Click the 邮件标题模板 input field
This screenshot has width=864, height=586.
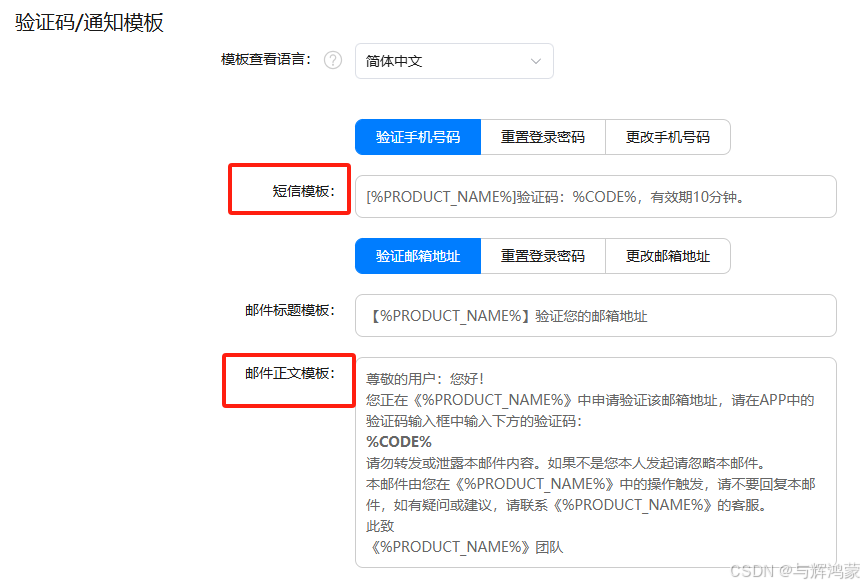click(596, 316)
